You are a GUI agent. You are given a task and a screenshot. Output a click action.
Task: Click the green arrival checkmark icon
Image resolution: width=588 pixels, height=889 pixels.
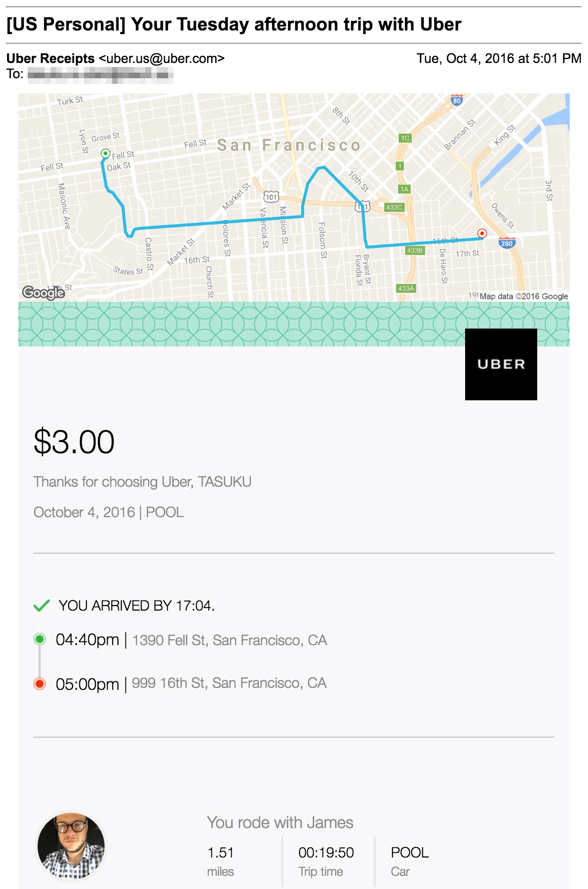pos(41,606)
